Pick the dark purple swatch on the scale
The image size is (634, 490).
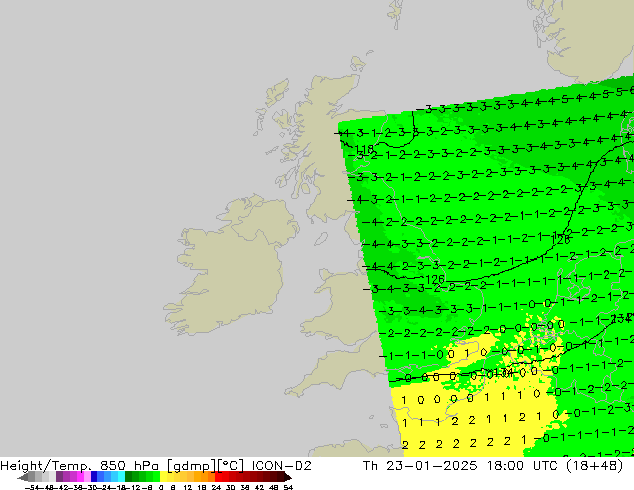coord(59,477)
